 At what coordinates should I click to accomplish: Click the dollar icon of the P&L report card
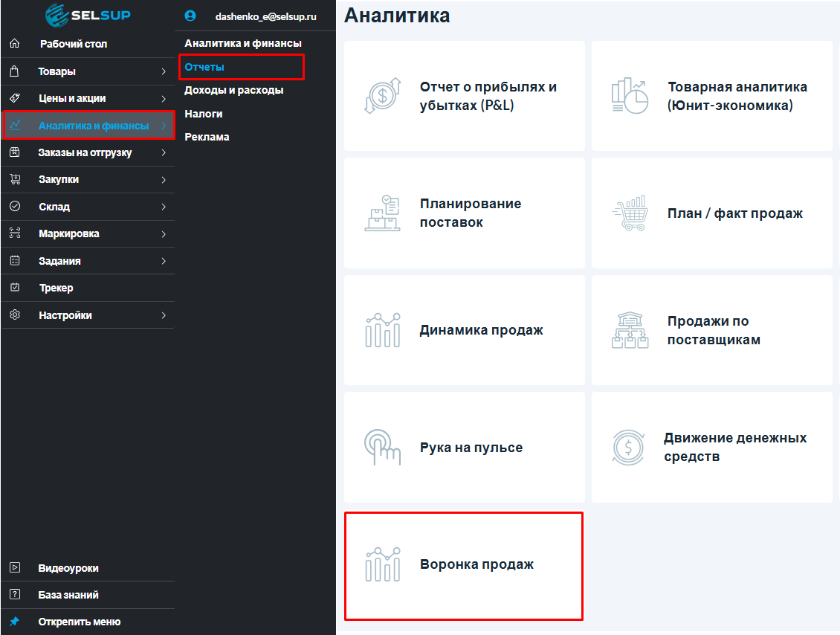[x=383, y=96]
